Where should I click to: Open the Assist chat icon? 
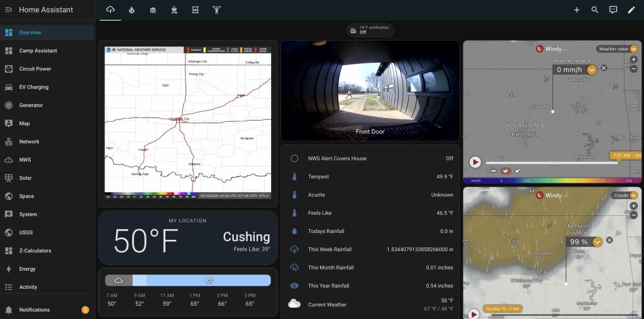point(613,10)
